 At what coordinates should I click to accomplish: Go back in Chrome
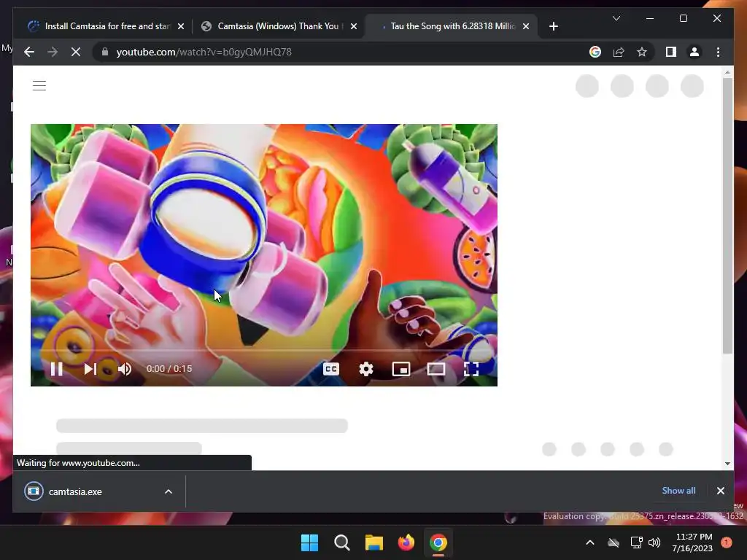tap(29, 52)
